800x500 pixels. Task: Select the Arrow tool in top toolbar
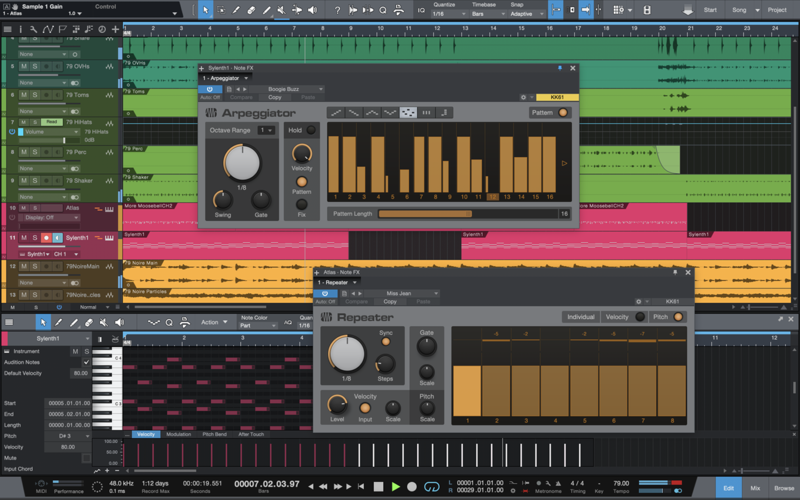click(x=206, y=9)
